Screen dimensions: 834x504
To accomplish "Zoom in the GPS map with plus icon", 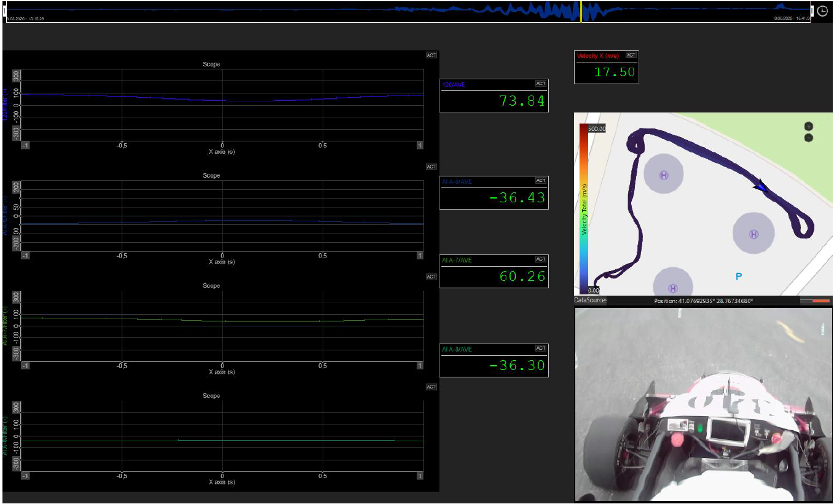I will pyautogui.click(x=809, y=126).
